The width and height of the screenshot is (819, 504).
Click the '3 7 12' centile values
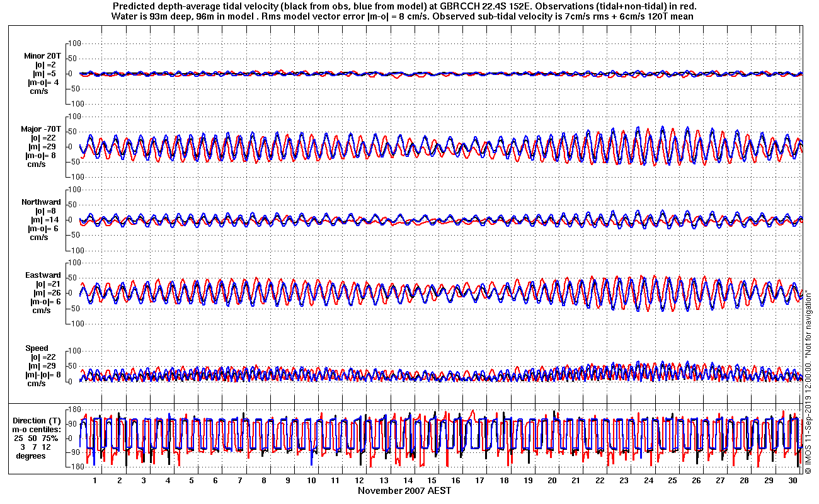35,447
